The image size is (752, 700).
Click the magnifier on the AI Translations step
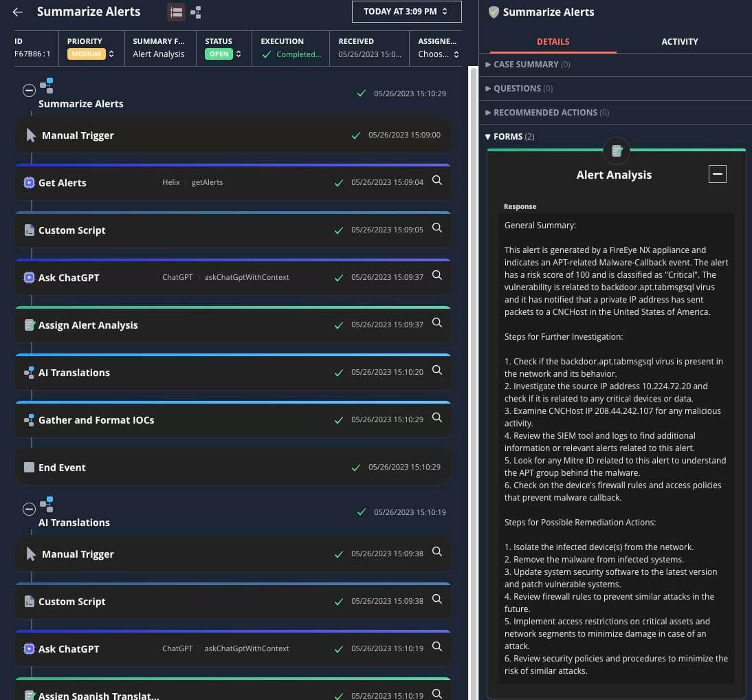point(436,371)
